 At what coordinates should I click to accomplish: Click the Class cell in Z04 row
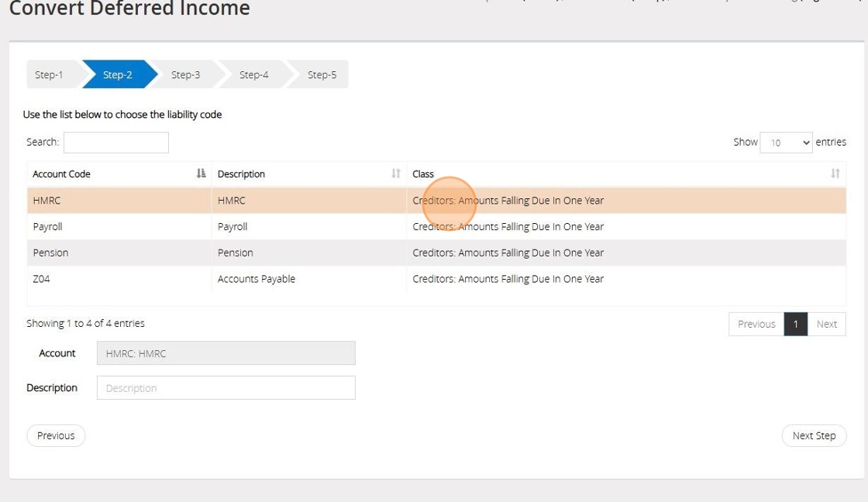coord(626,279)
